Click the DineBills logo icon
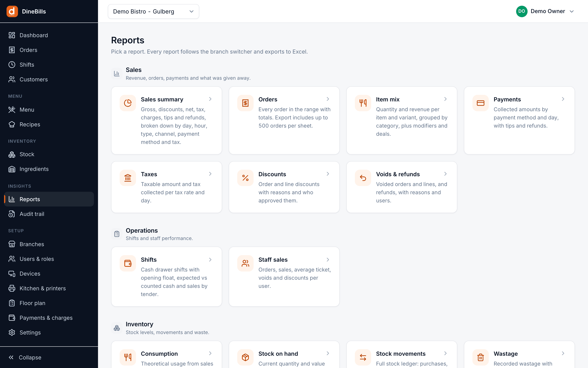 click(12, 11)
